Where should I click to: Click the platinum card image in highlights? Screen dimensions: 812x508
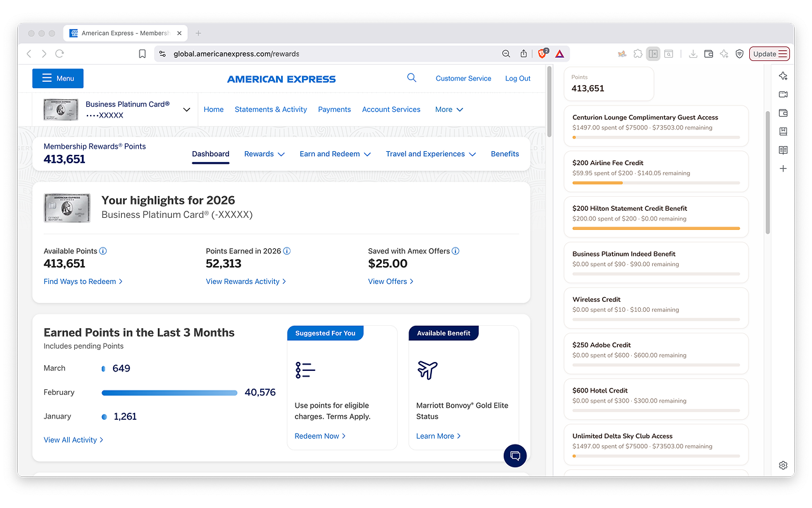[x=67, y=208]
